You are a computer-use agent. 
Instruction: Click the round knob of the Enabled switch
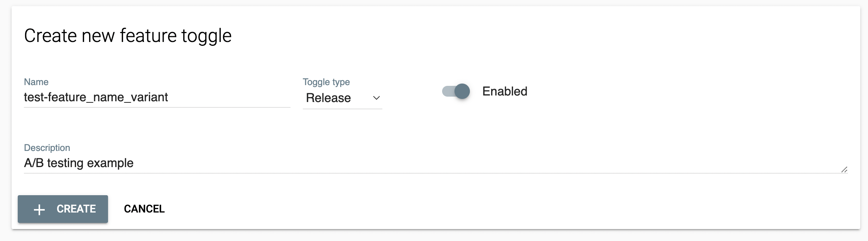(462, 91)
